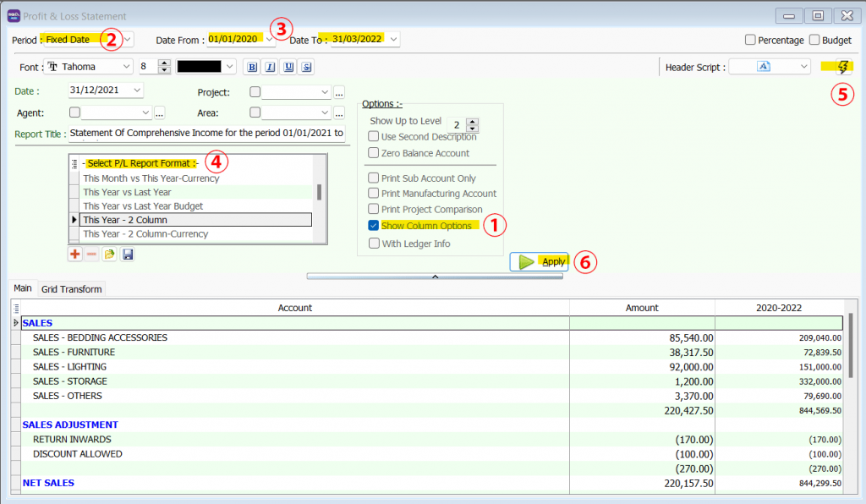
Task: Increase the font size stepper
Action: [x=164, y=63]
